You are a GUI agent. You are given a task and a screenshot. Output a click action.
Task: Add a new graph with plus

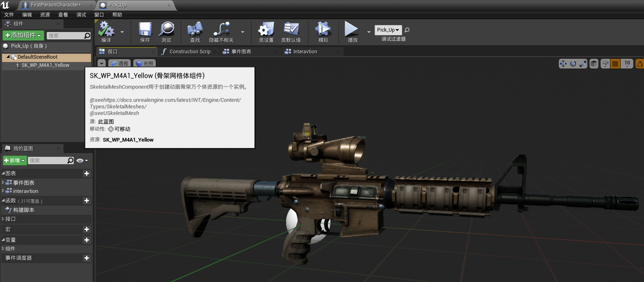[86, 174]
